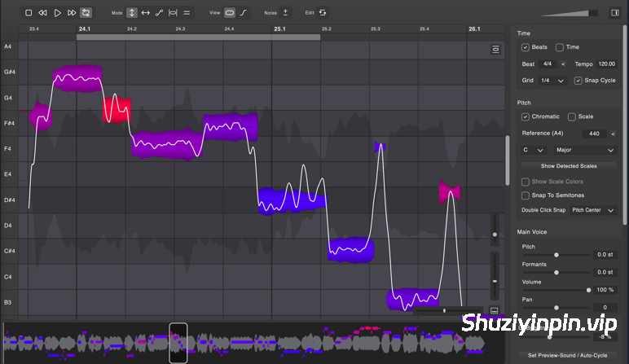
Task: Click the fit-view icon in editor corner
Action: pos(496,50)
